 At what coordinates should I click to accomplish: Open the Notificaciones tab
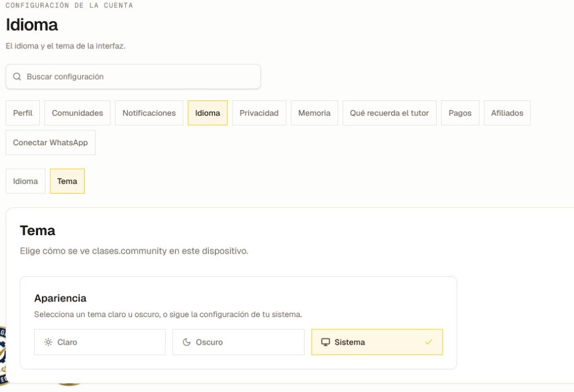coord(149,113)
